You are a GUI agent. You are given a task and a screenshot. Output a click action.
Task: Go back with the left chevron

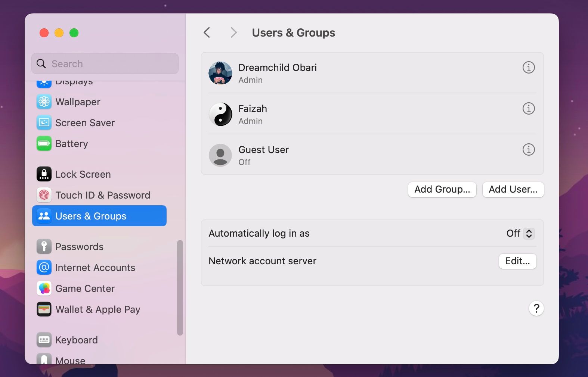[x=207, y=33]
